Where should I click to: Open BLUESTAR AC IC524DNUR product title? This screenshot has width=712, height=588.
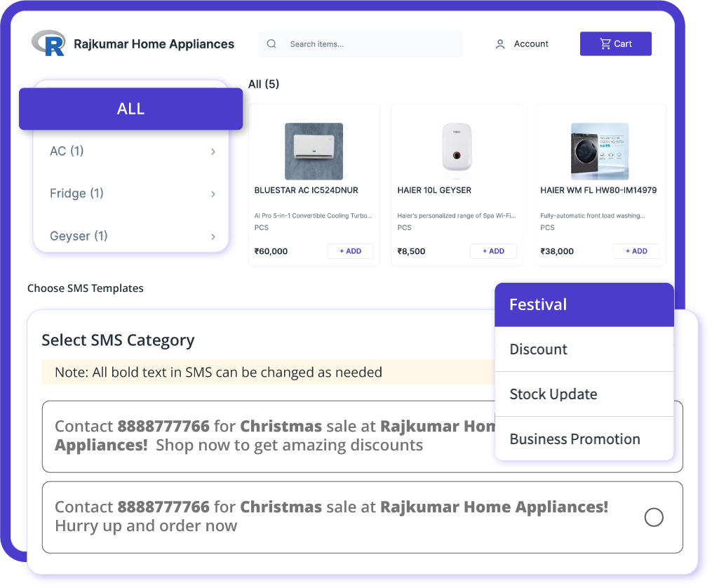click(306, 190)
